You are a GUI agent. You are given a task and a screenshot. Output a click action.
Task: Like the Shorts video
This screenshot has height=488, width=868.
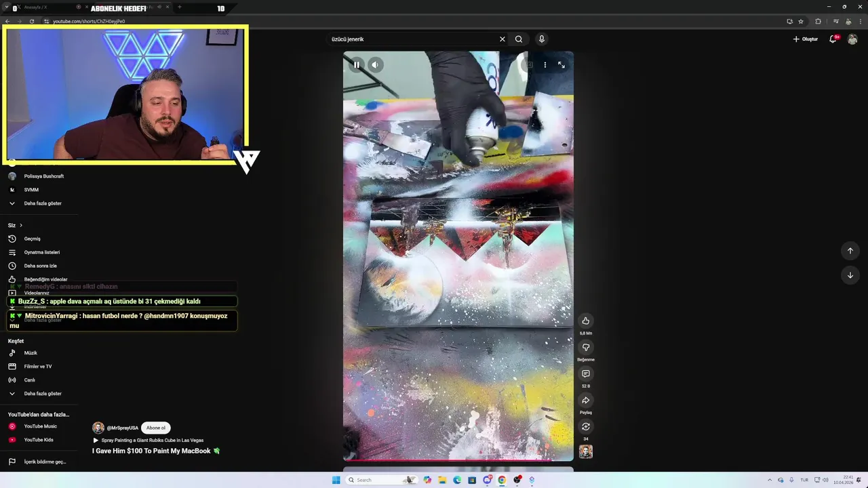click(586, 321)
